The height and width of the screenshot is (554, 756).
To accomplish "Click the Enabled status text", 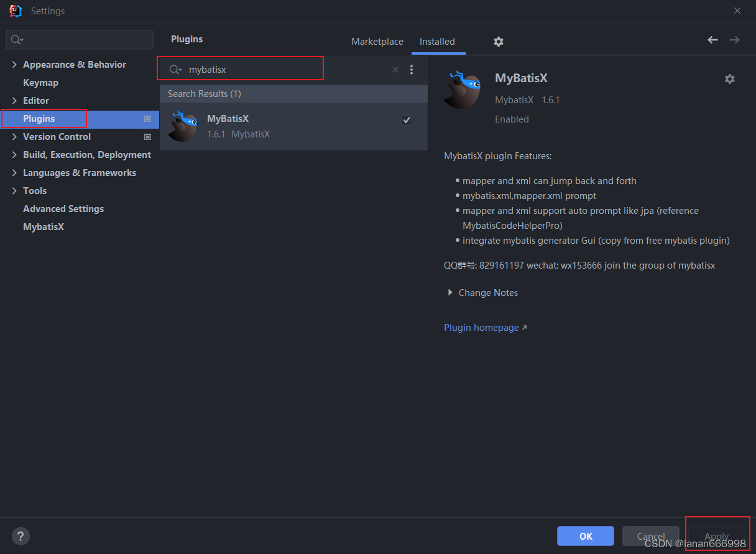I will 512,119.
